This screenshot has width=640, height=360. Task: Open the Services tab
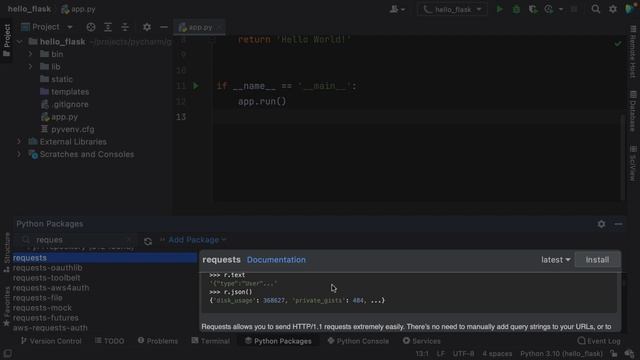(422, 341)
